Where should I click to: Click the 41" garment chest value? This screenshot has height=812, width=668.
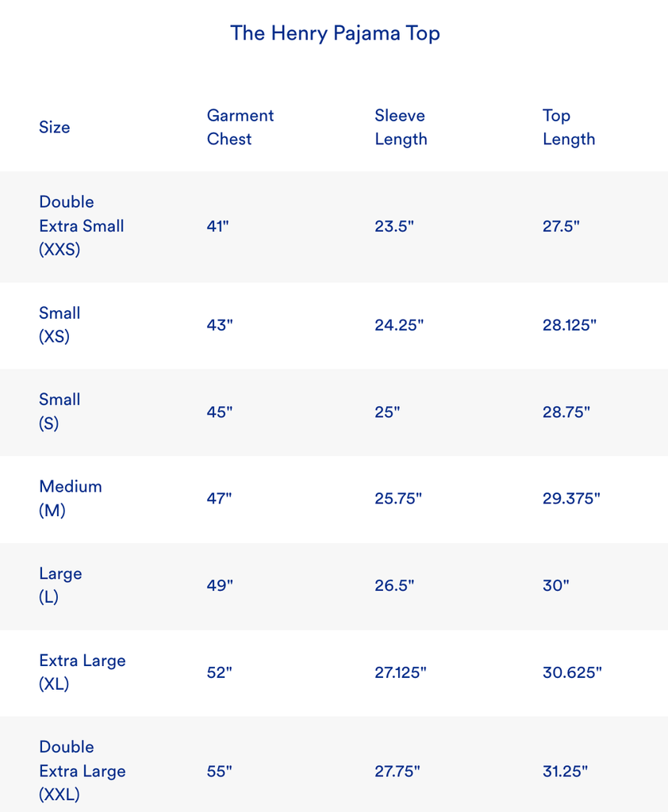(217, 226)
